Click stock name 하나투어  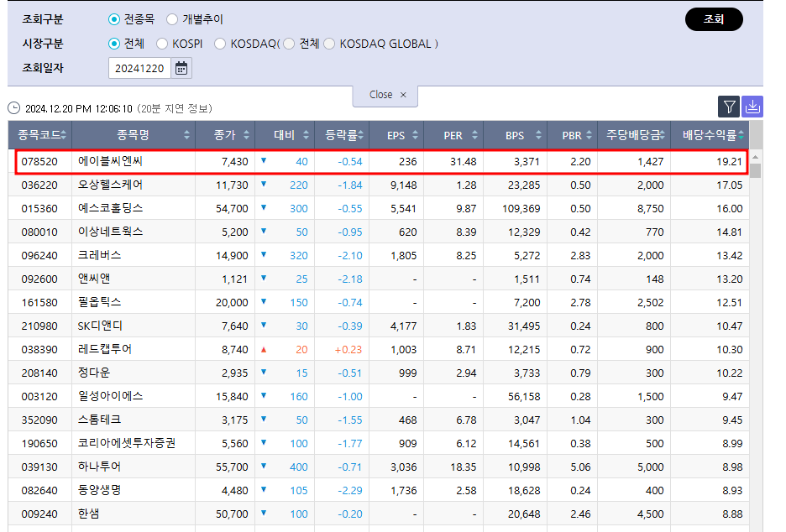99,467
